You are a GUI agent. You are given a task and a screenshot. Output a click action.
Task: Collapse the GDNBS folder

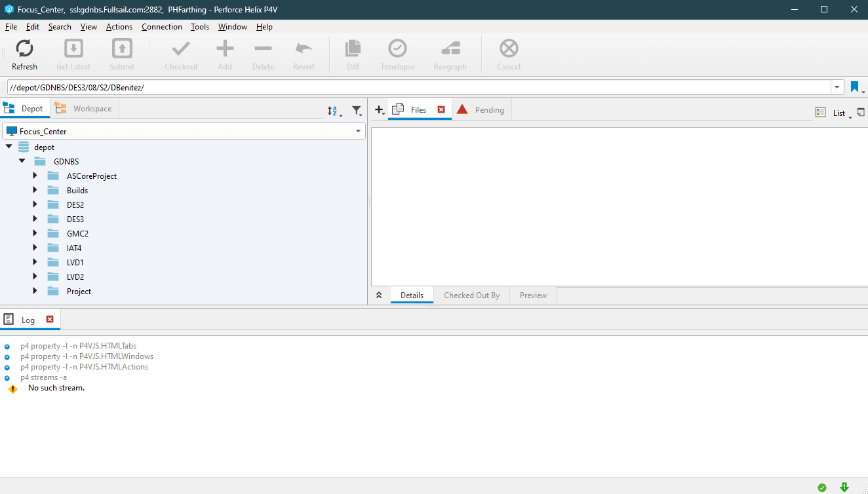tap(22, 161)
